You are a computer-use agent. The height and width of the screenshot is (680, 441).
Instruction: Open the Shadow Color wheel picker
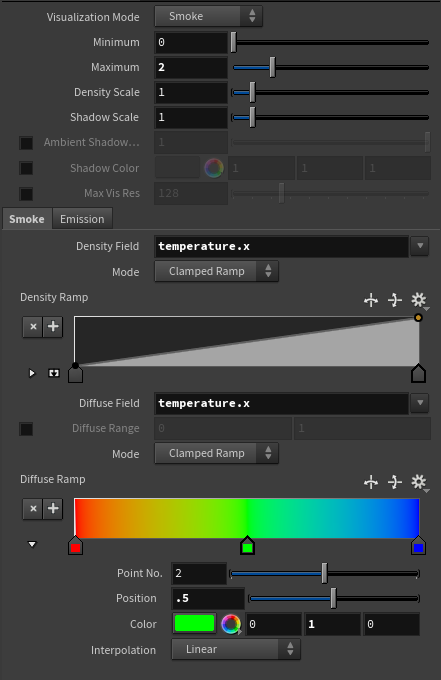[x=214, y=168]
